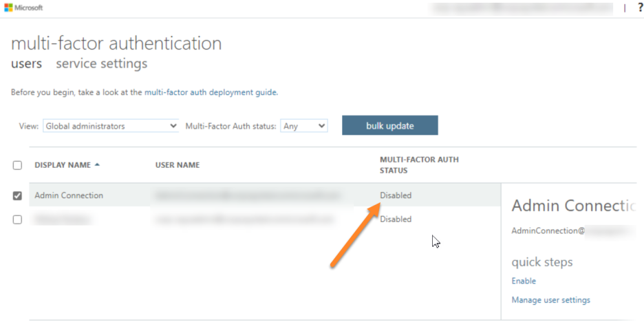Select the Admin Connection display name cell
This screenshot has height=324, width=644.
69,195
